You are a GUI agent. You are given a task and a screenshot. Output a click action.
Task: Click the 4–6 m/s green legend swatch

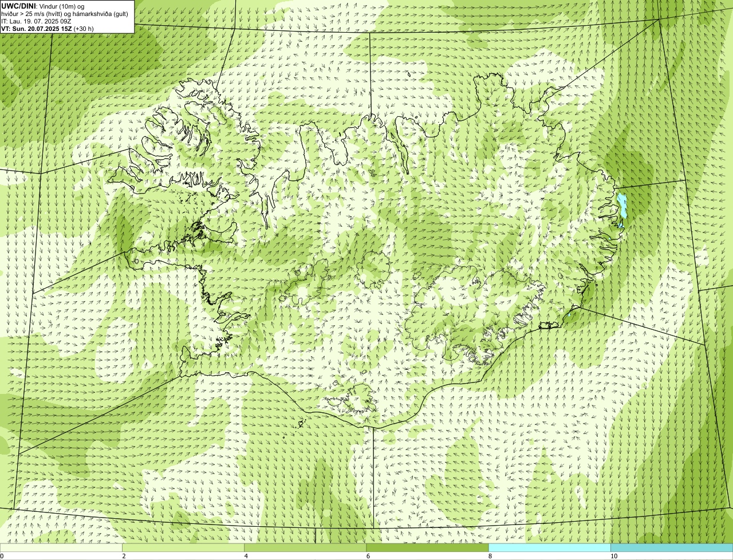[305, 548]
